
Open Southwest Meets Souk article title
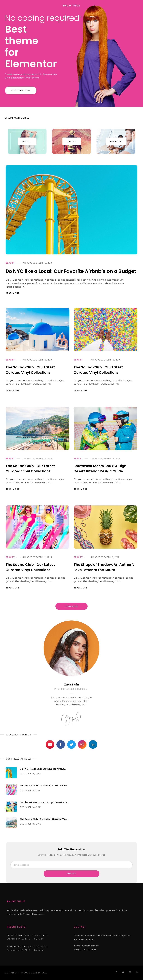click(100, 468)
